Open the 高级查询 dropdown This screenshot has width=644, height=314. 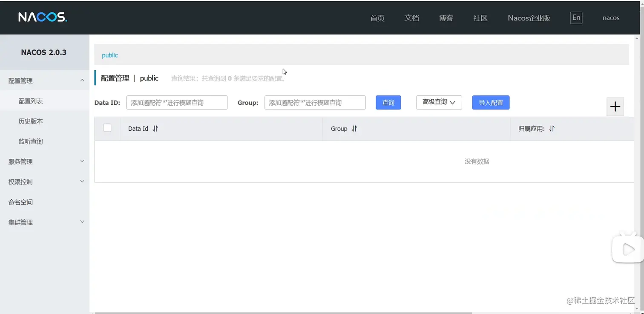439,102
